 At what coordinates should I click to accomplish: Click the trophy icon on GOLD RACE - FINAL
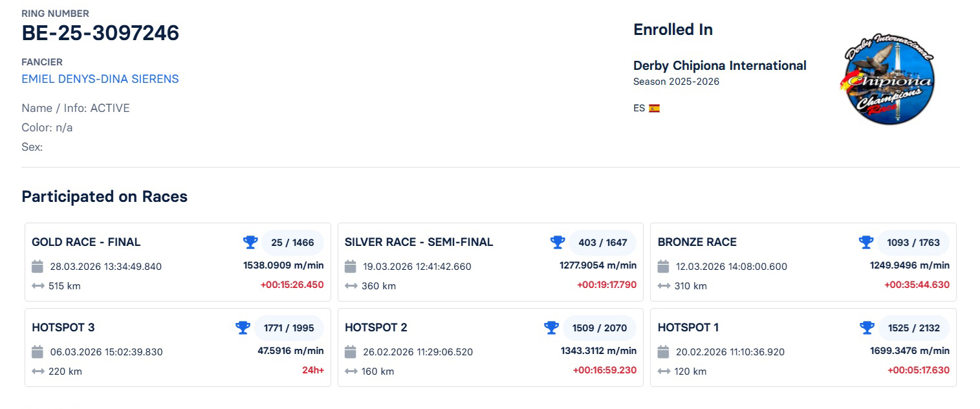click(250, 242)
